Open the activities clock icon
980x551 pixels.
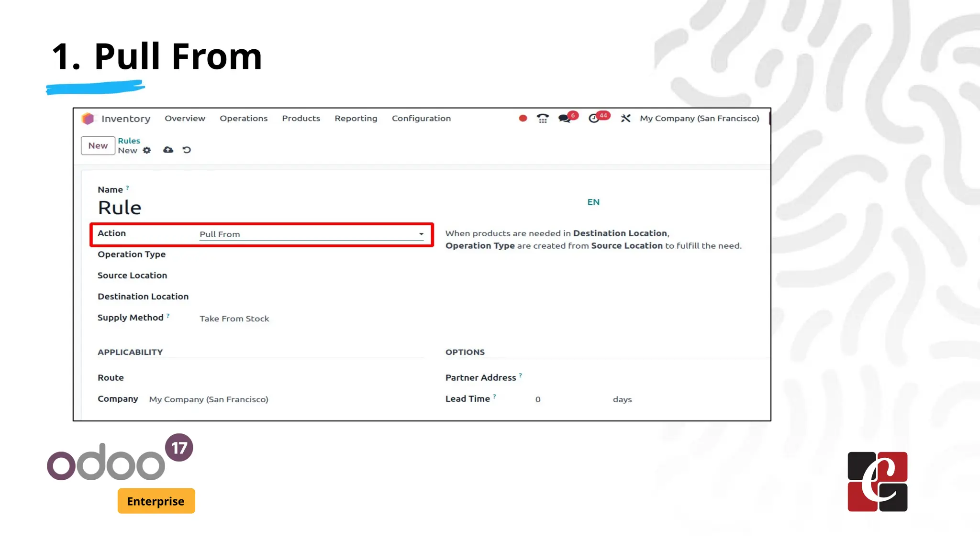594,118
